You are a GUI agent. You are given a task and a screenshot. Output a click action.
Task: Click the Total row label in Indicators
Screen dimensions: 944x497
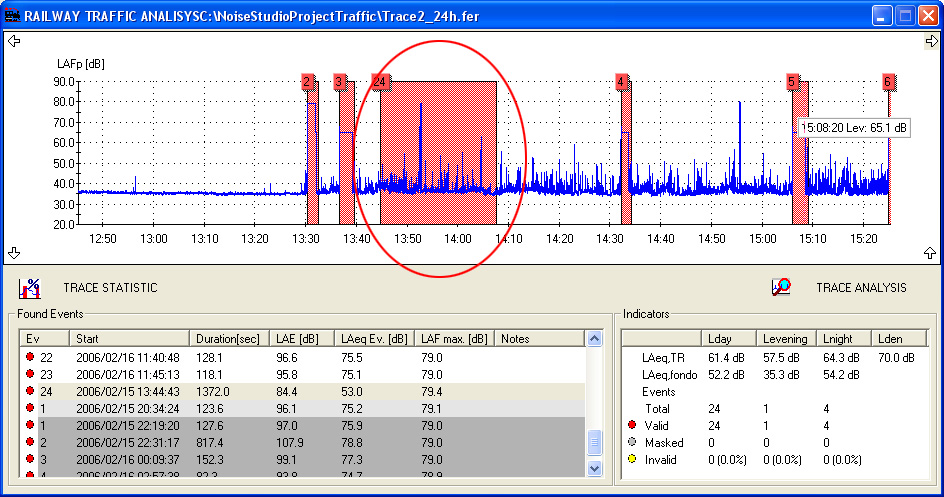click(657, 409)
